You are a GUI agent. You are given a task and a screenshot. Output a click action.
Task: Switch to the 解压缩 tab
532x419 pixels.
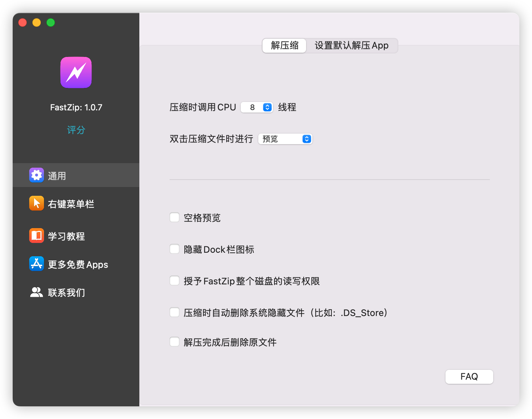tap(284, 46)
